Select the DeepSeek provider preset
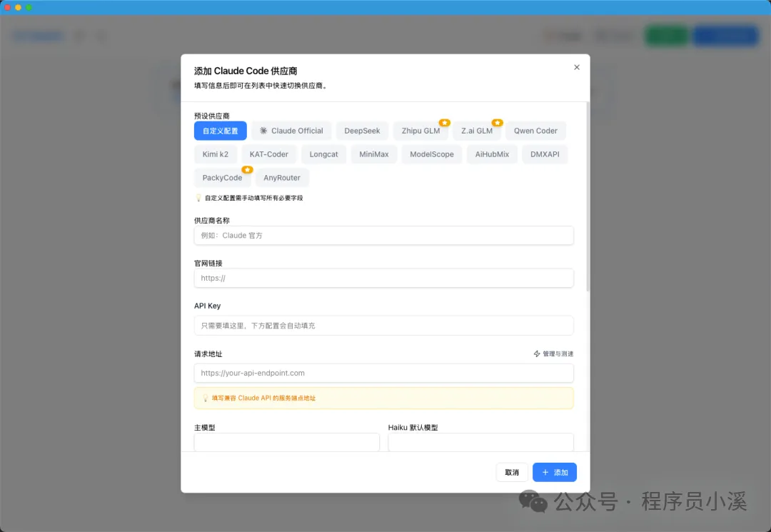 pyautogui.click(x=362, y=131)
